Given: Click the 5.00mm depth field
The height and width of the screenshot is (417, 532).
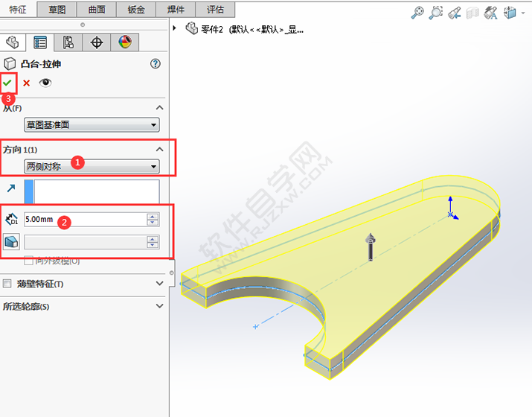Looking at the screenshot, I should [85, 220].
